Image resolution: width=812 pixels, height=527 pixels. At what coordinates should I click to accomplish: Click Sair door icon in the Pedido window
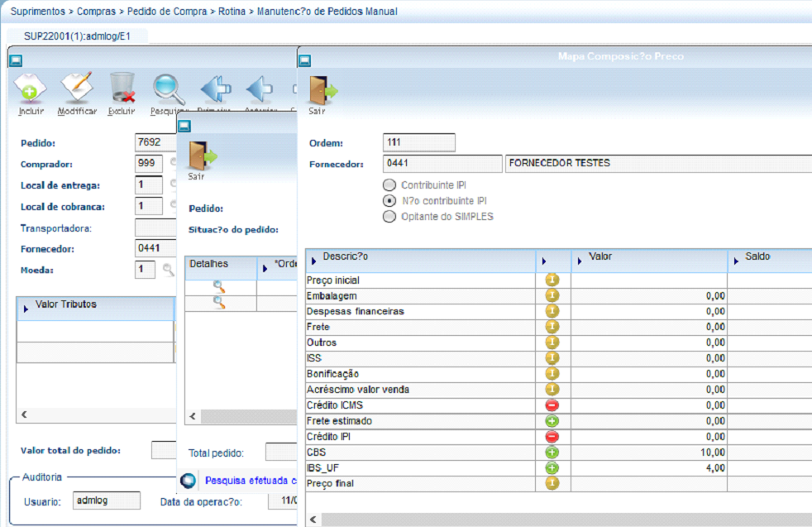point(202,156)
